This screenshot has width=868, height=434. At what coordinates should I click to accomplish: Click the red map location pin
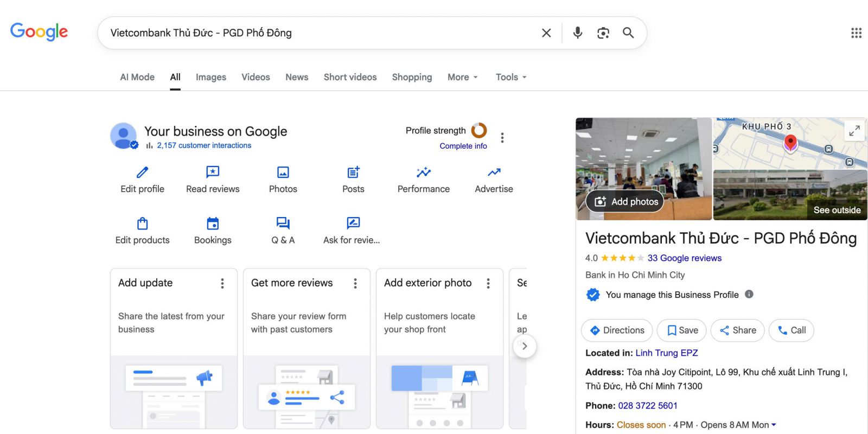point(791,143)
